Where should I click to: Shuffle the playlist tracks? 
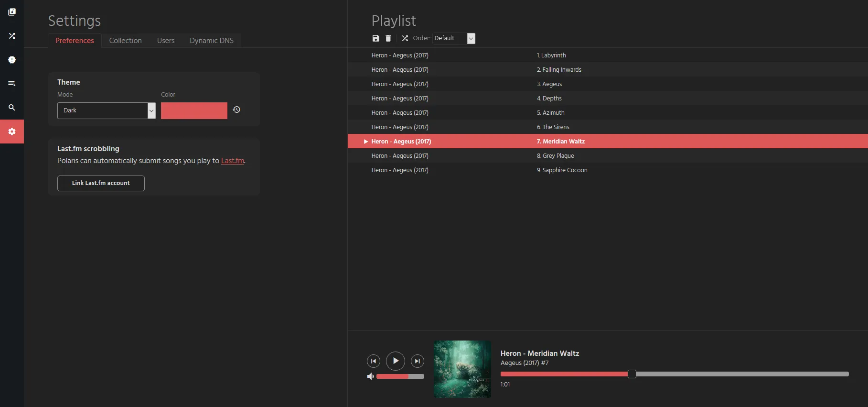coord(405,38)
